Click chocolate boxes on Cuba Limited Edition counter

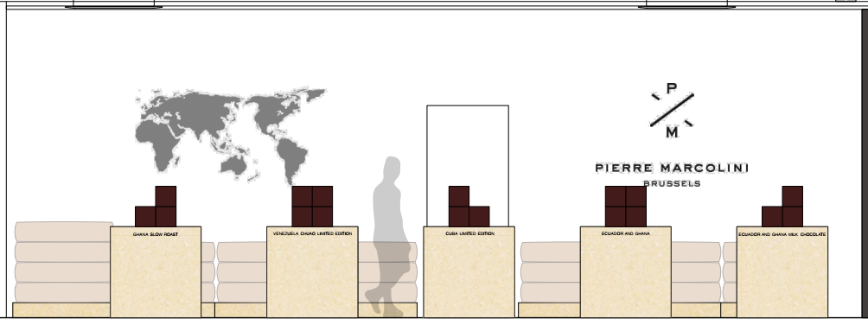[469, 206]
